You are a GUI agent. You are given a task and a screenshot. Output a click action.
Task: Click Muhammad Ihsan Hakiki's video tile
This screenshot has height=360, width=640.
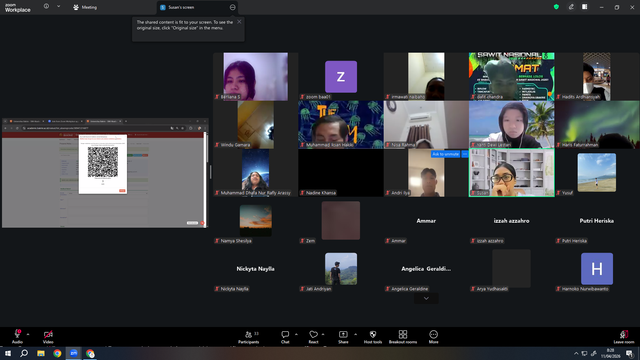[341, 124]
